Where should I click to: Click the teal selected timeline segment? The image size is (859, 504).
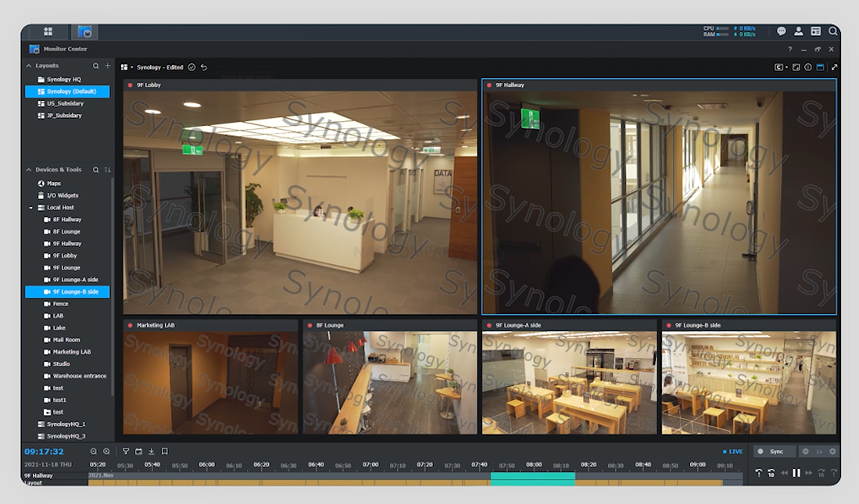pyautogui.click(x=532, y=479)
